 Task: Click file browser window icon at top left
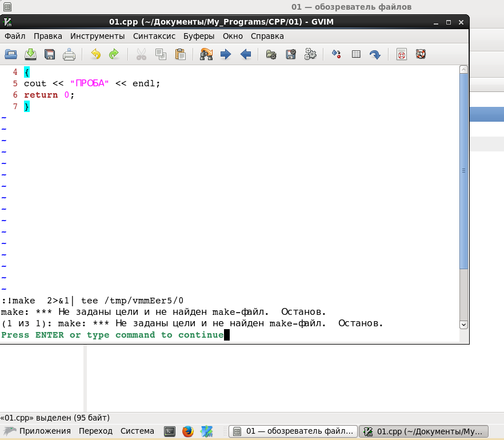click(7, 7)
